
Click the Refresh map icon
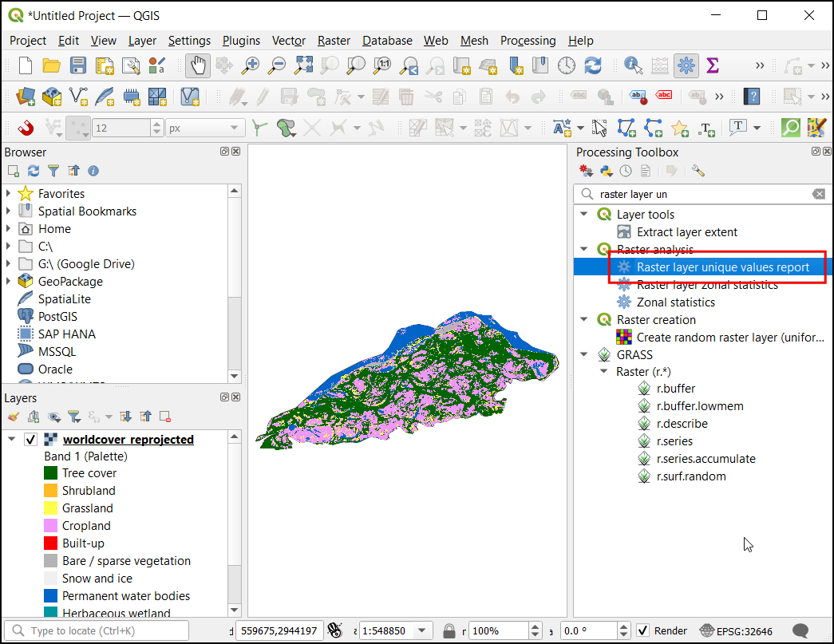pyautogui.click(x=592, y=65)
